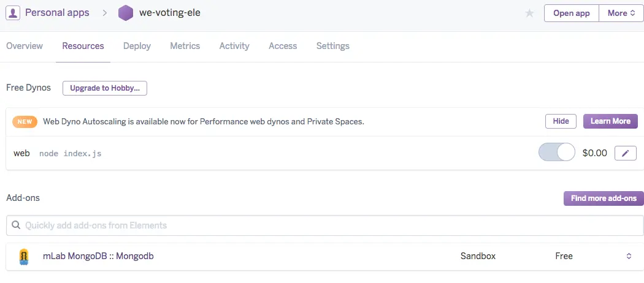Favorite the app with the star icon
The image size is (644, 283).
[x=530, y=13]
